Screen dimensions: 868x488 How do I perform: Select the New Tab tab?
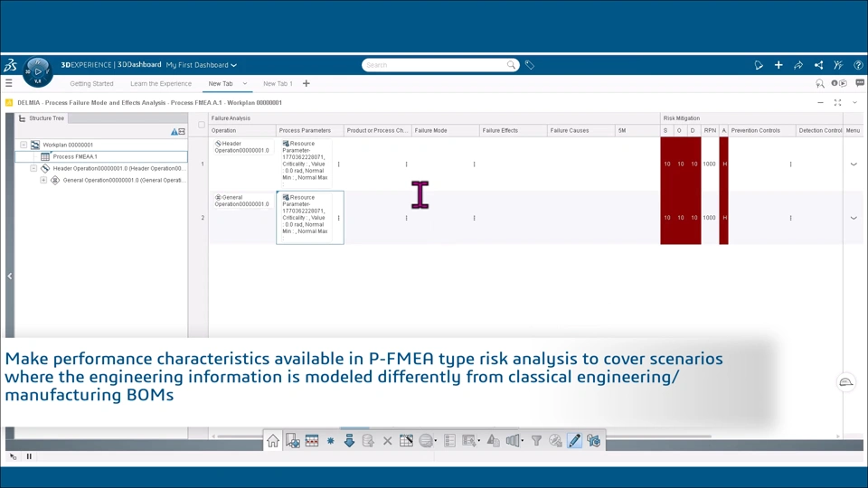click(x=221, y=83)
